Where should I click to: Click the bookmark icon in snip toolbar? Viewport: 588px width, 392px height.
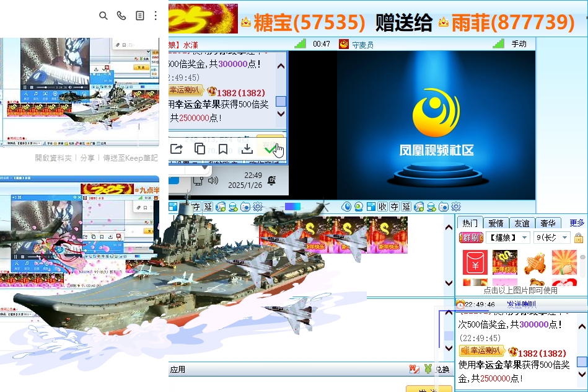pos(223,149)
